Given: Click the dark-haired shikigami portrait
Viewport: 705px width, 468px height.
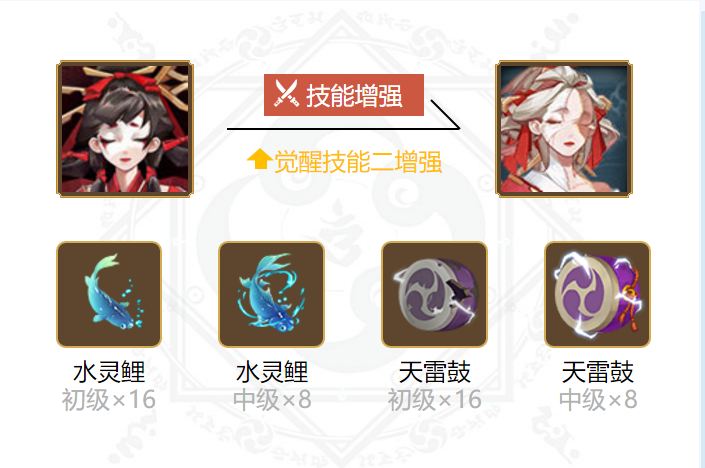Looking at the screenshot, I should click(x=125, y=129).
